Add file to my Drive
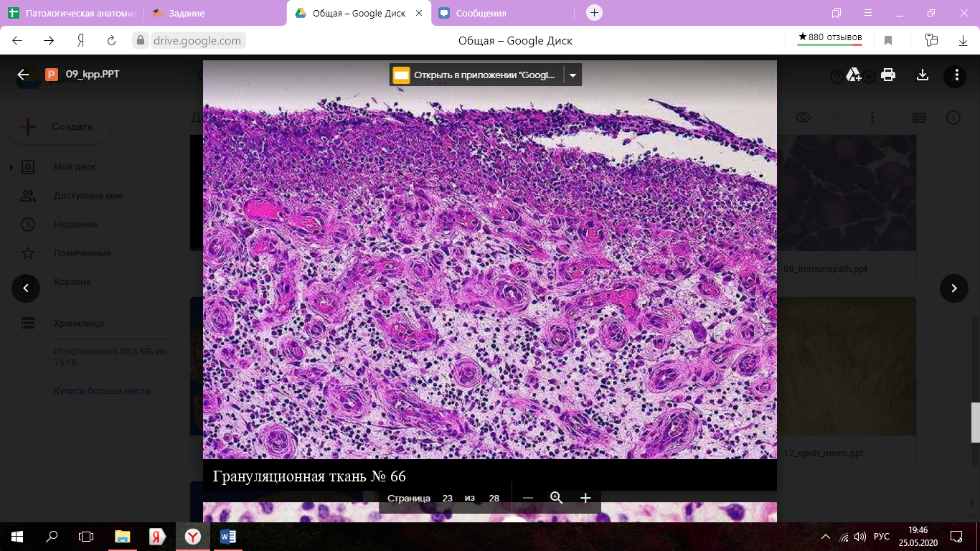 click(854, 75)
